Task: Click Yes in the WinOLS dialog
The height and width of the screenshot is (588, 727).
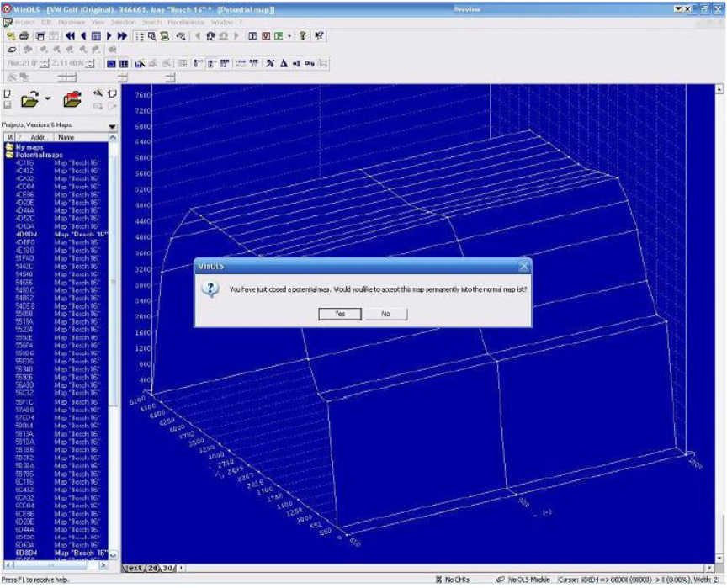Action: (x=340, y=314)
